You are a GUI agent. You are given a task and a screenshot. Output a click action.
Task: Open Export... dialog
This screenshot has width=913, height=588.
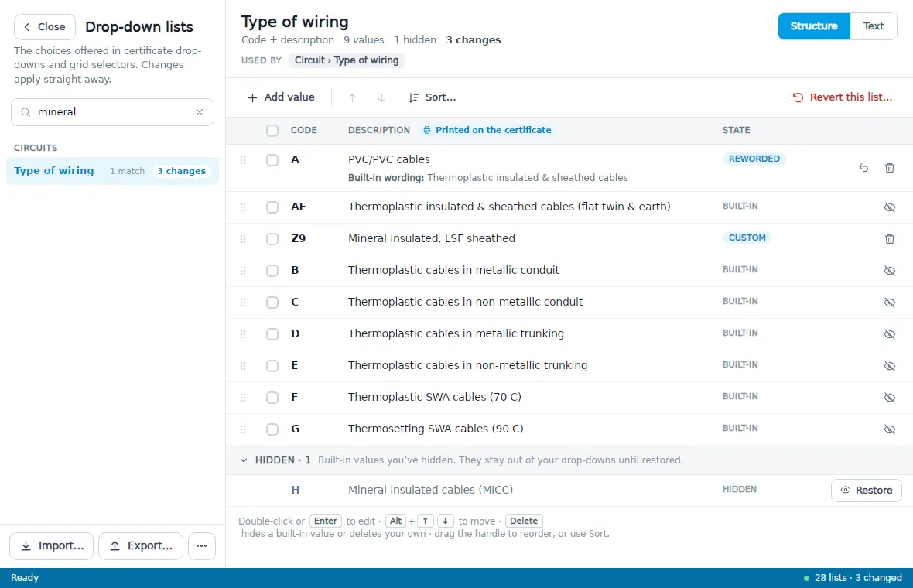[140, 546]
